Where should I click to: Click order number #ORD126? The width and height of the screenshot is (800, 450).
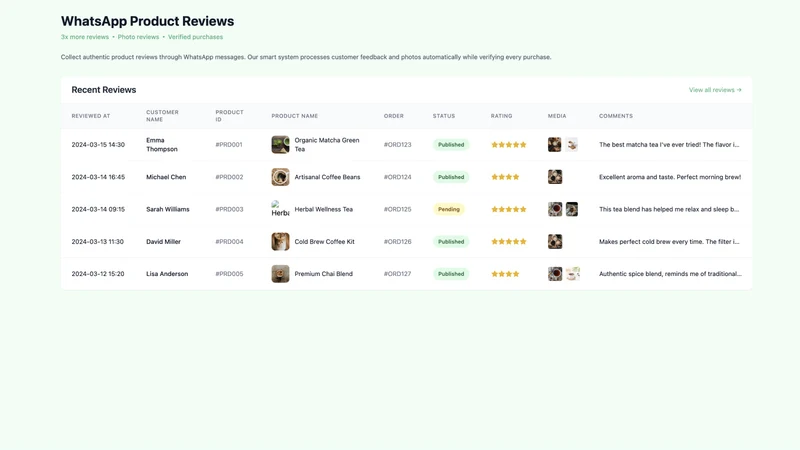coord(397,242)
